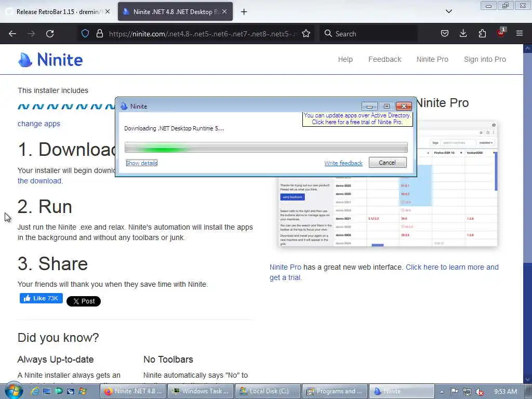Open the network tray icon
Screen dimensions: 532x399
click(x=467, y=392)
